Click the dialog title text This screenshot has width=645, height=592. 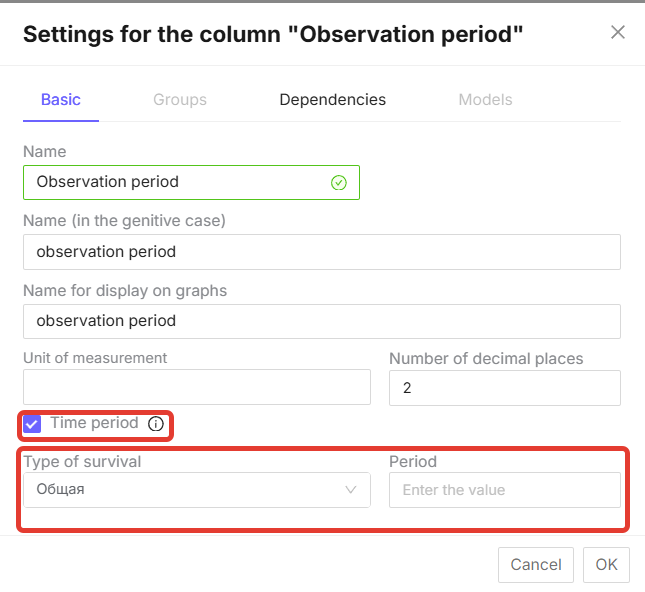pos(273,35)
